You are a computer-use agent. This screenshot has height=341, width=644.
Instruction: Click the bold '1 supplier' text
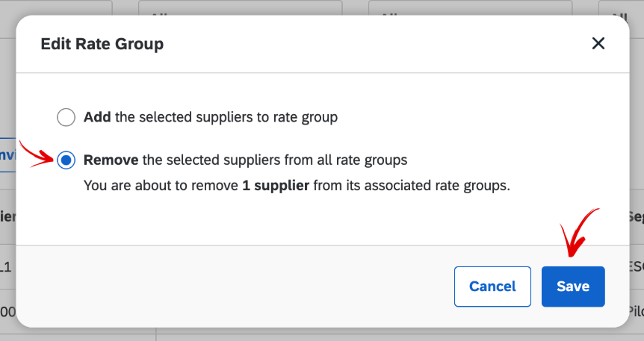tap(276, 185)
